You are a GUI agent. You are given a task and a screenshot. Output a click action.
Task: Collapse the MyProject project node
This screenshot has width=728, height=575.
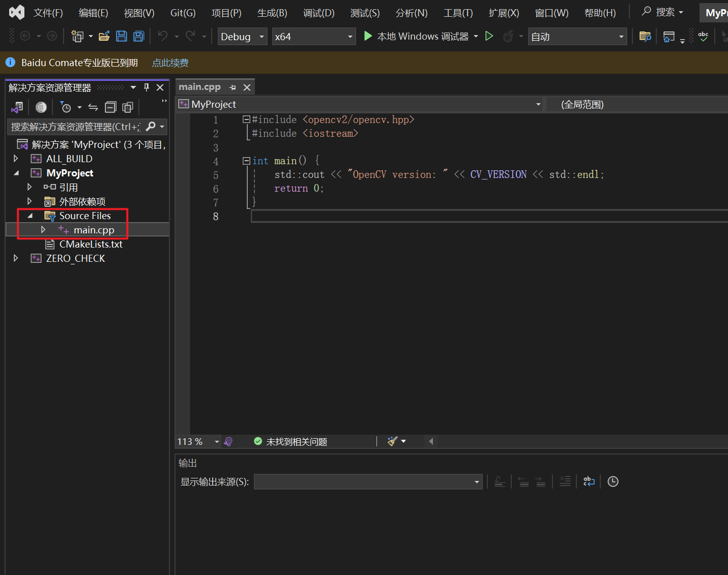coord(16,173)
